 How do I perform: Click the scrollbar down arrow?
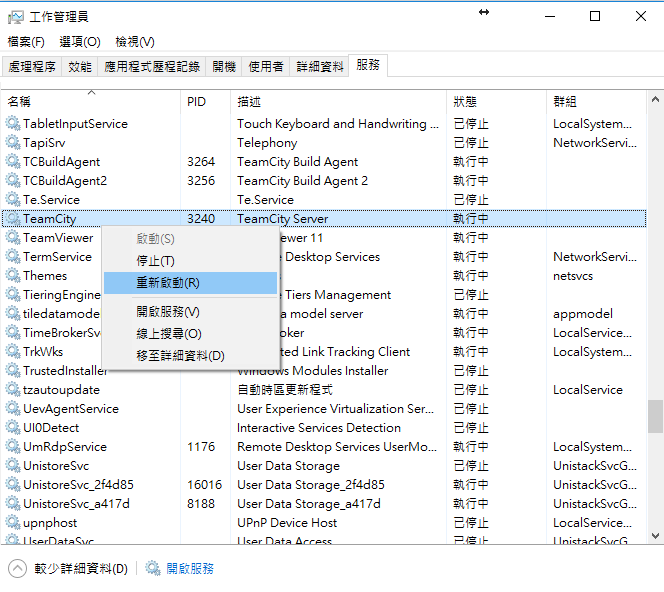coord(655,536)
